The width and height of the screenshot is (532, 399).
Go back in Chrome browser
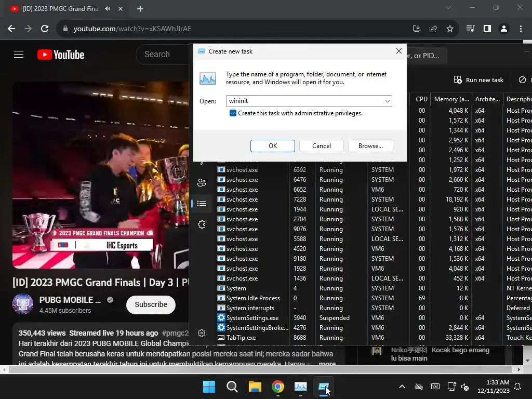point(11,29)
